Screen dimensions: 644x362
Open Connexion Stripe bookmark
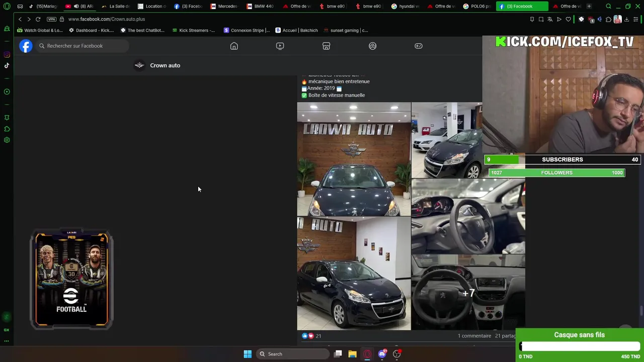[247, 30]
